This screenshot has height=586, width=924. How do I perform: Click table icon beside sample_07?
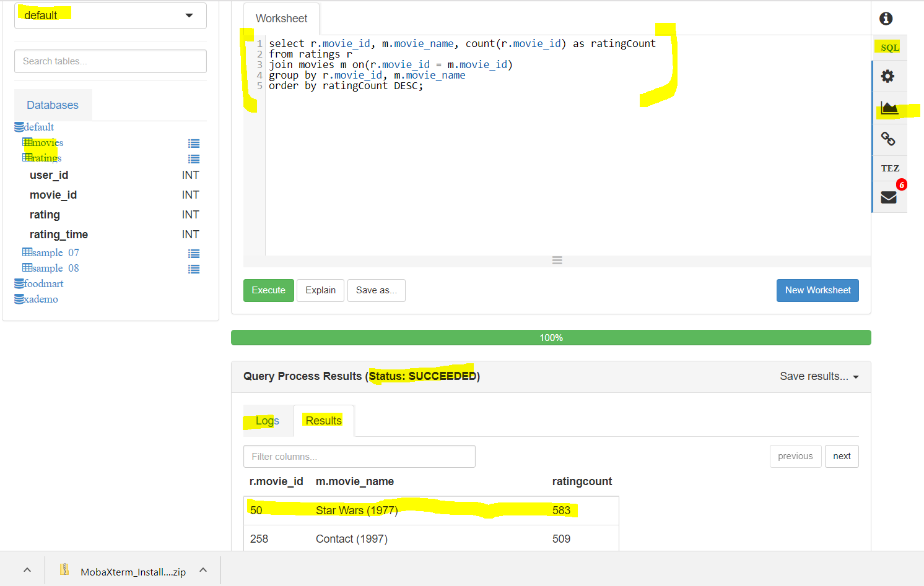click(x=27, y=252)
